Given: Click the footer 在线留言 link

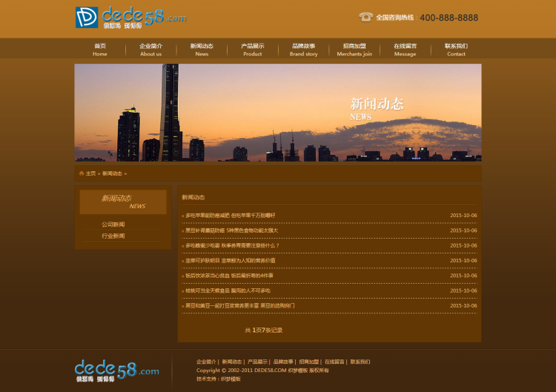Looking at the screenshot, I should (x=334, y=362).
